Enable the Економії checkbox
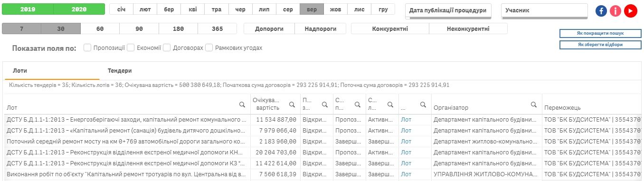 131,48
